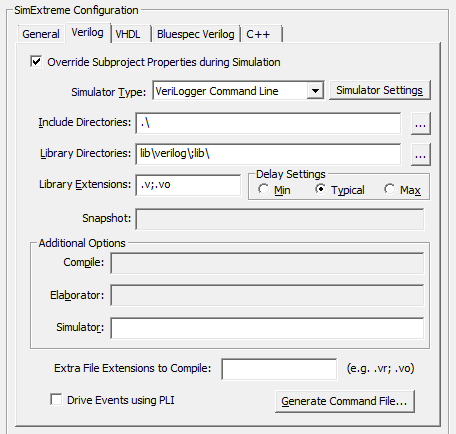Open Simulator Settings
Viewport: 456px width, 434px height.
[x=380, y=90]
